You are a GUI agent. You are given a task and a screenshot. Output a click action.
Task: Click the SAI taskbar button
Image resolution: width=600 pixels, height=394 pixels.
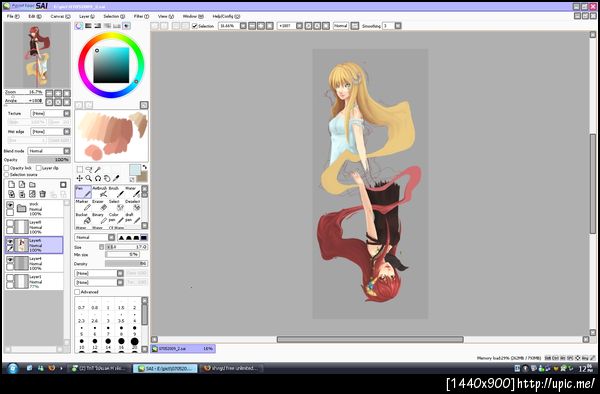pos(165,368)
